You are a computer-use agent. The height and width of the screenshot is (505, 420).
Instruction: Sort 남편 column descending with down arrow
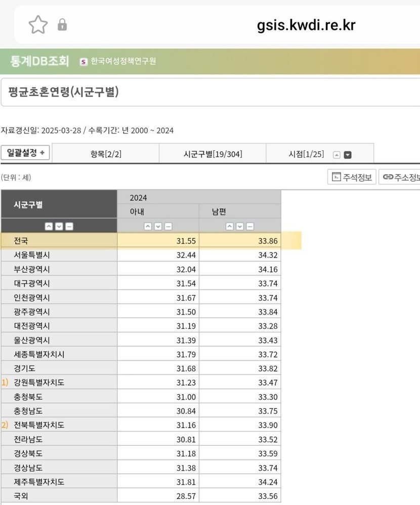click(240, 226)
